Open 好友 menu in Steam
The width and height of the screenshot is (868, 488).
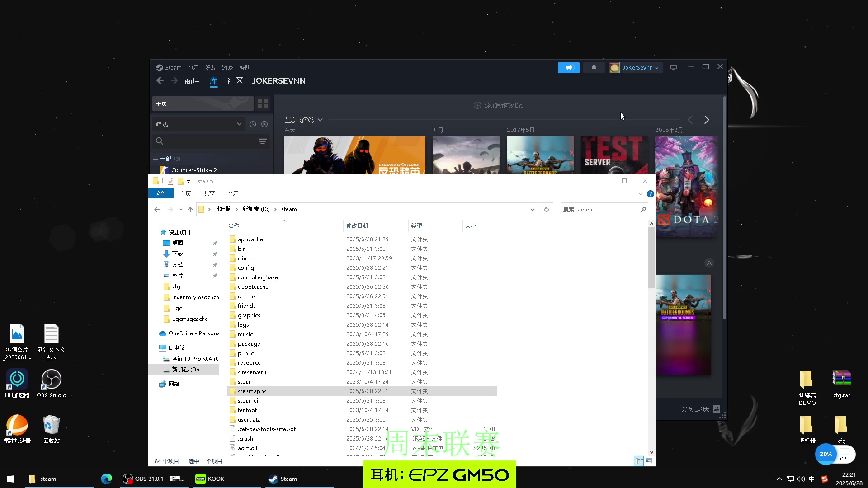pos(210,68)
